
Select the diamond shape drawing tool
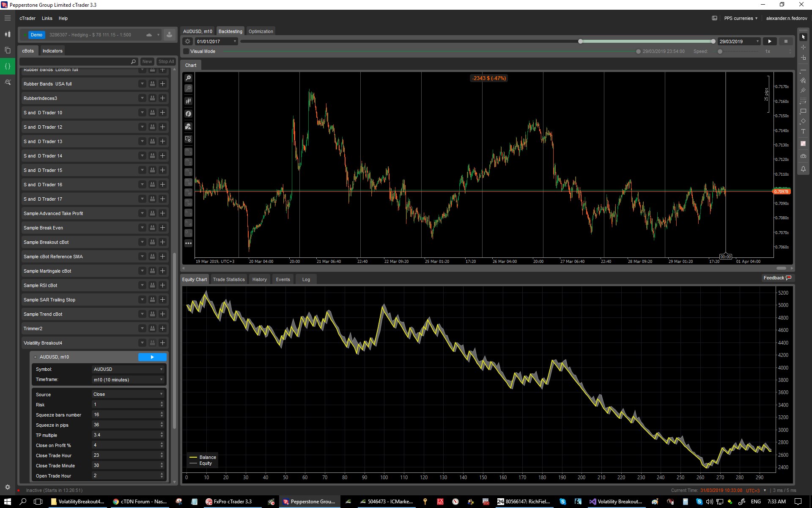pos(803,121)
